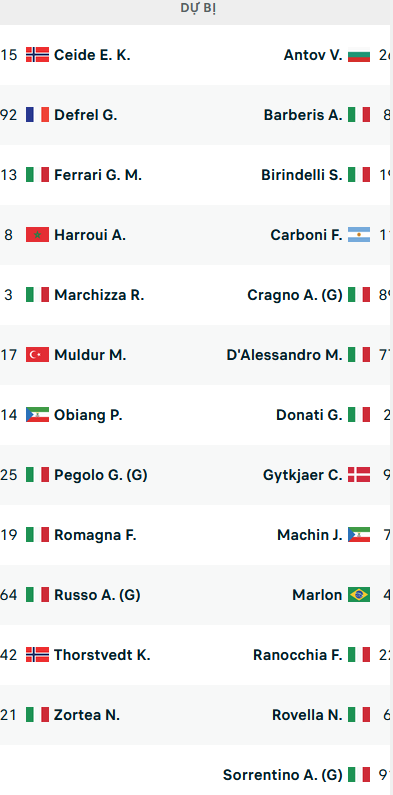Open player Zortea N. profile
This screenshot has width=393, height=795.
click(x=87, y=714)
